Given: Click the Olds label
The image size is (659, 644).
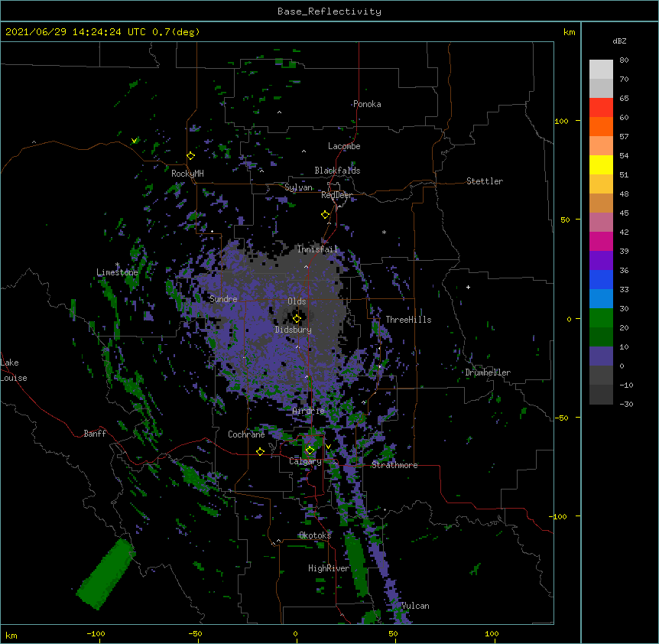Looking at the screenshot, I should 297,301.
